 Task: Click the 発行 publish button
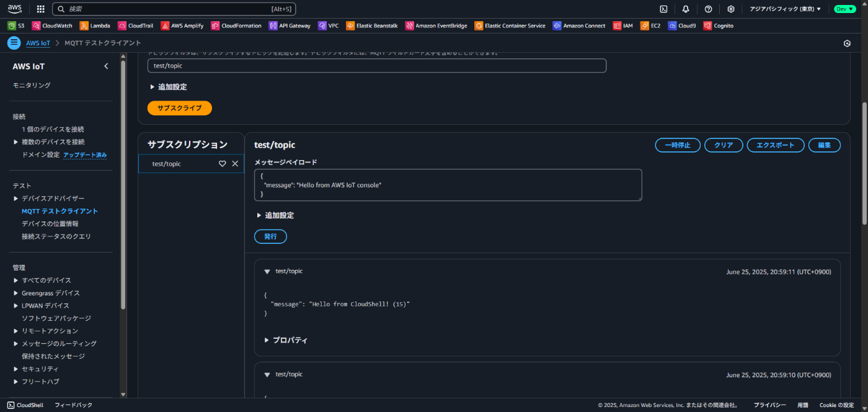[270, 236]
